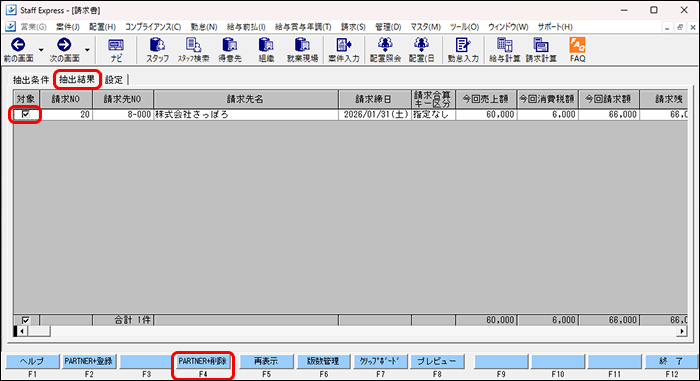Open the 請求(S) menu

[x=353, y=27]
